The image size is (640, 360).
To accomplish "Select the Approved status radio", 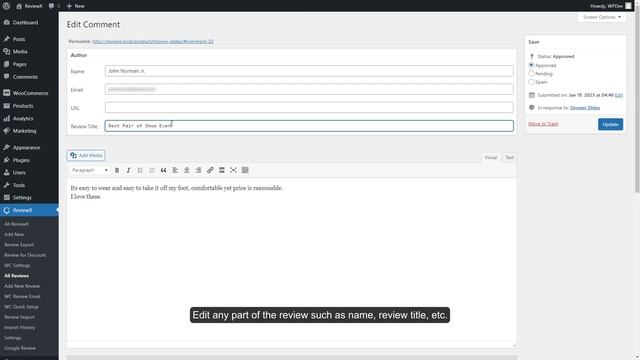I will pyautogui.click(x=531, y=65).
